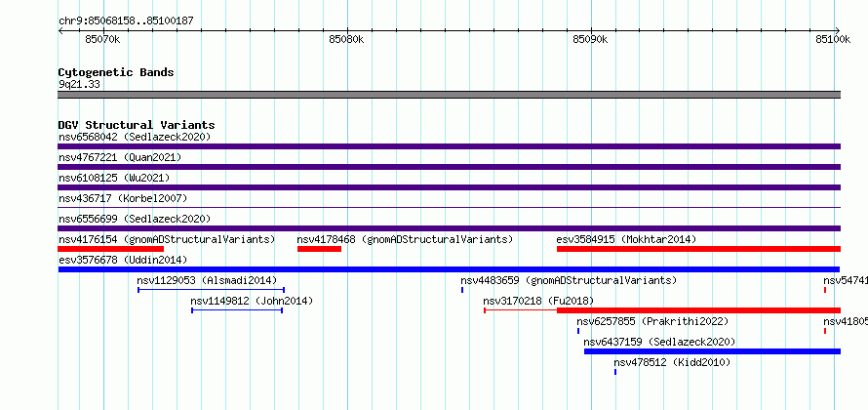Open the nsv6108125 (Wu2021) variant label
This screenshot has height=410, width=868.
[114, 178]
